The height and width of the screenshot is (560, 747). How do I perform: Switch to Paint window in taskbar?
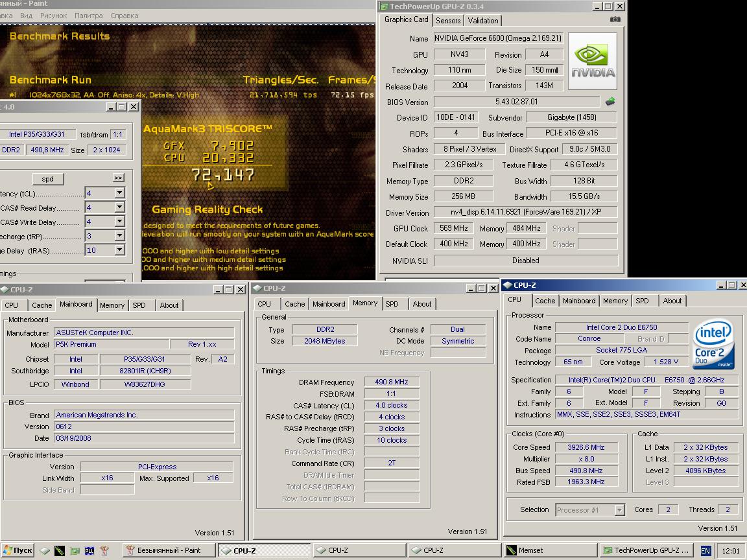(x=169, y=550)
